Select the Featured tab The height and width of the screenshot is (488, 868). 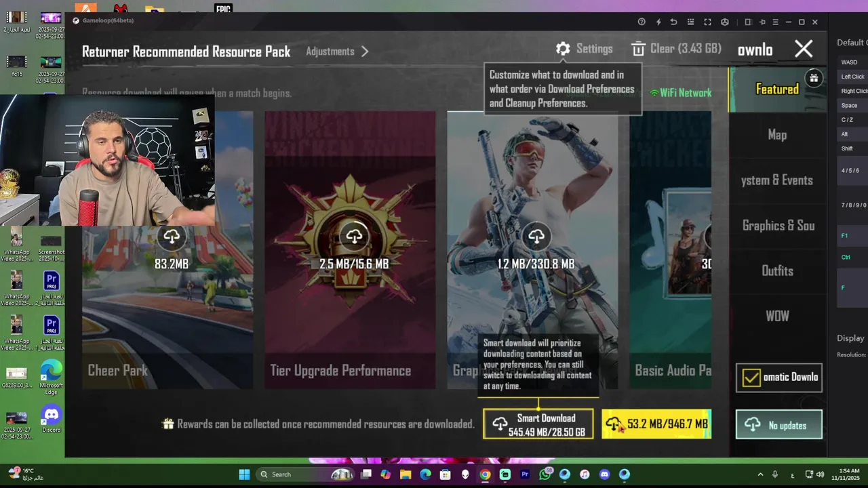(x=777, y=89)
